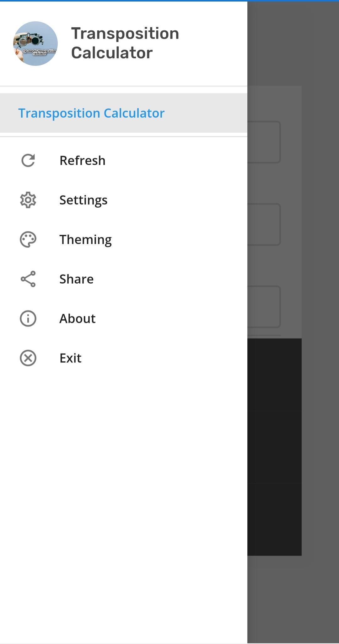The image size is (339, 644).
Task: Click the Exit circled X icon
Action: coord(28,358)
